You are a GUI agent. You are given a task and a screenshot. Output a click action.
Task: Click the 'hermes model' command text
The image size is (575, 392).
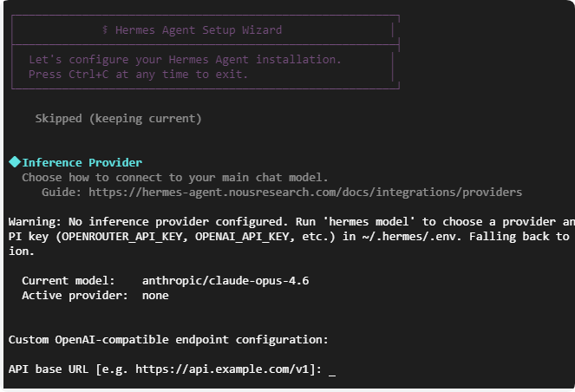[382, 221]
